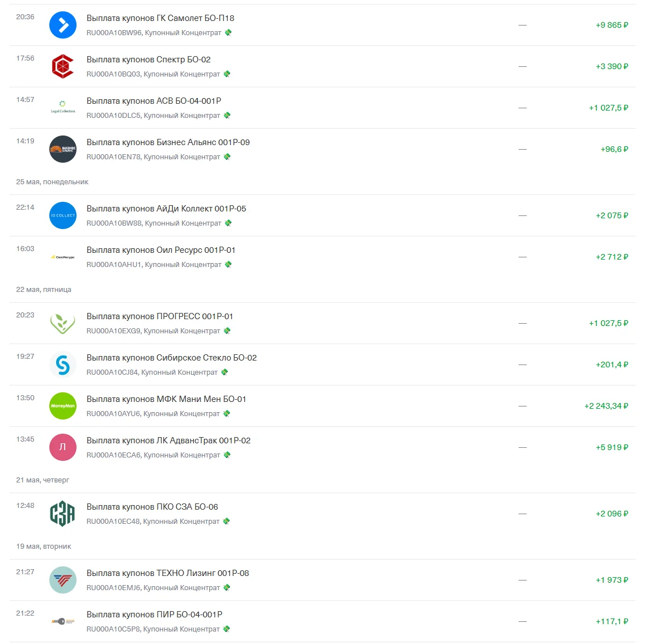This screenshot has height=644, width=653.
Task: Select Выплата купонов ПКО СЗА БО-06
Action: tap(152, 507)
